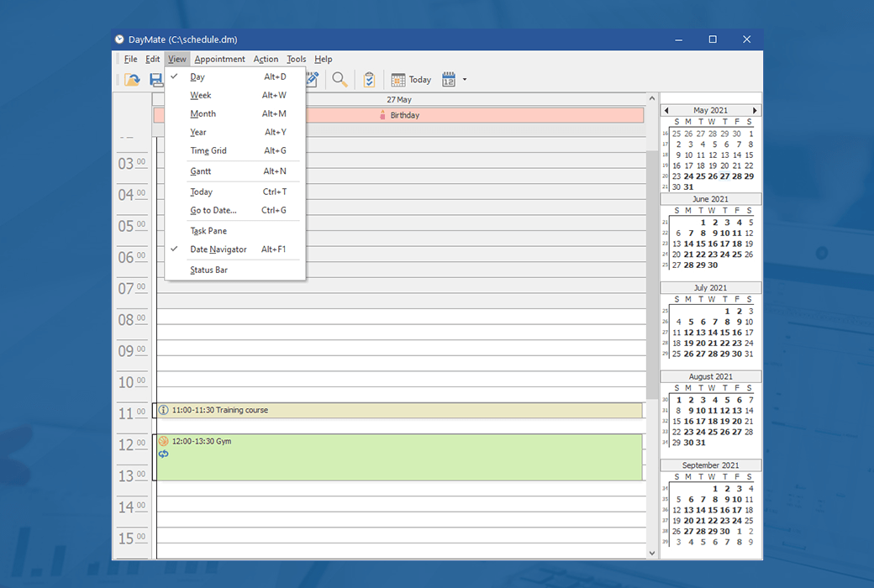Close the View menu header
The height and width of the screenshot is (588, 874).
point(177,59)
